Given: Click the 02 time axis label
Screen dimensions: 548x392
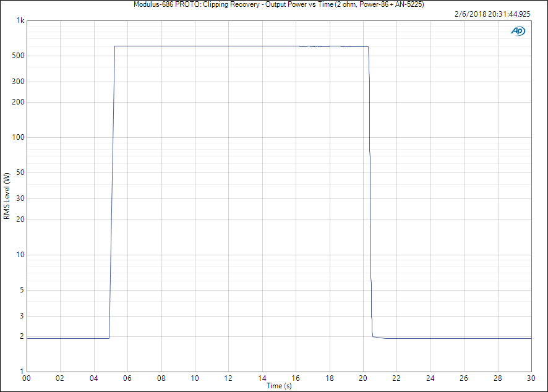Looking at the screenshot, I should pos(60,378).
